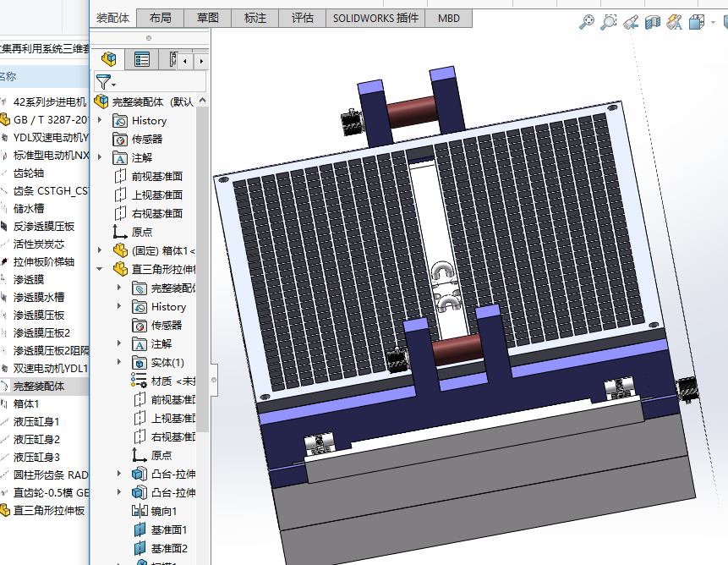Activate the Zoom to Area tool

608,23
